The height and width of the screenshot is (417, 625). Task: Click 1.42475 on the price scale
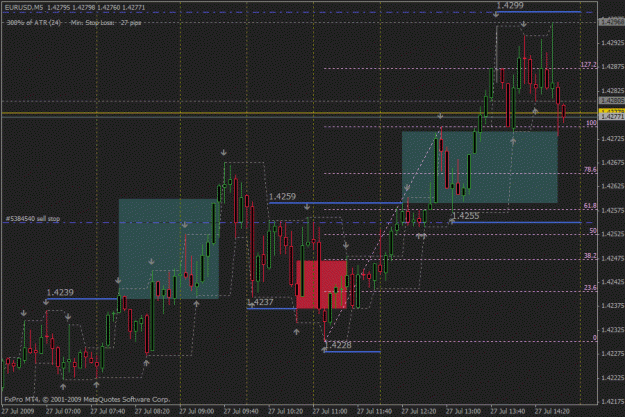[613, 258]
